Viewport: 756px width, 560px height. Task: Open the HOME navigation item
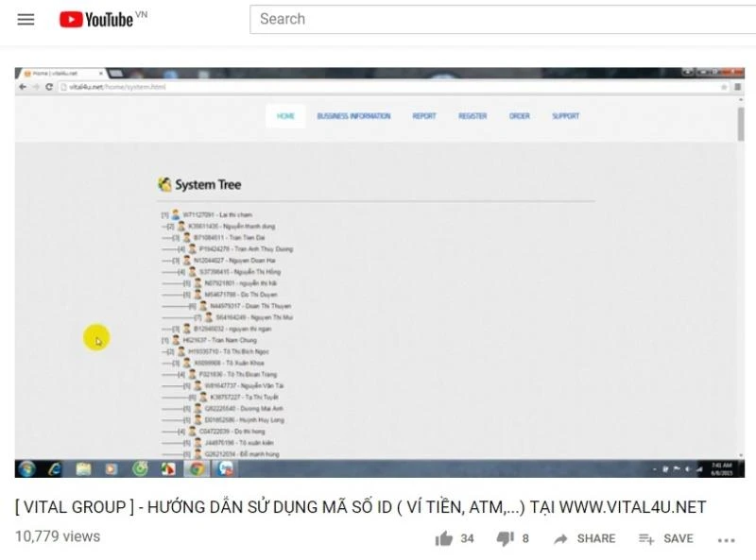tap(285, 116)
